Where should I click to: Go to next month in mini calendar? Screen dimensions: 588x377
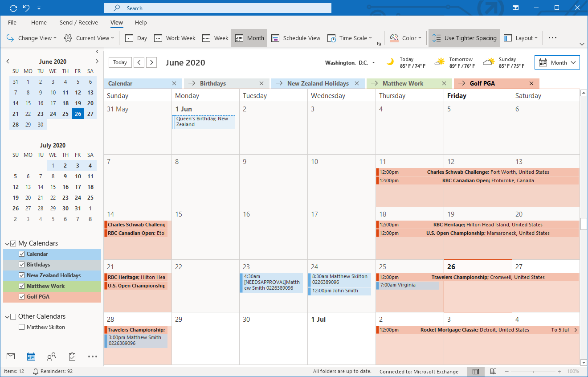(x=97, y=61)
